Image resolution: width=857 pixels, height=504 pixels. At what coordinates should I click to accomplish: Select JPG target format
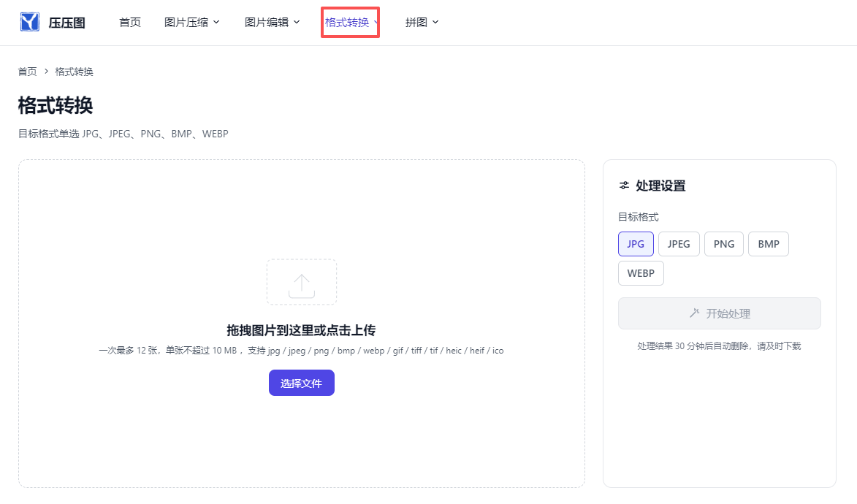636,244
